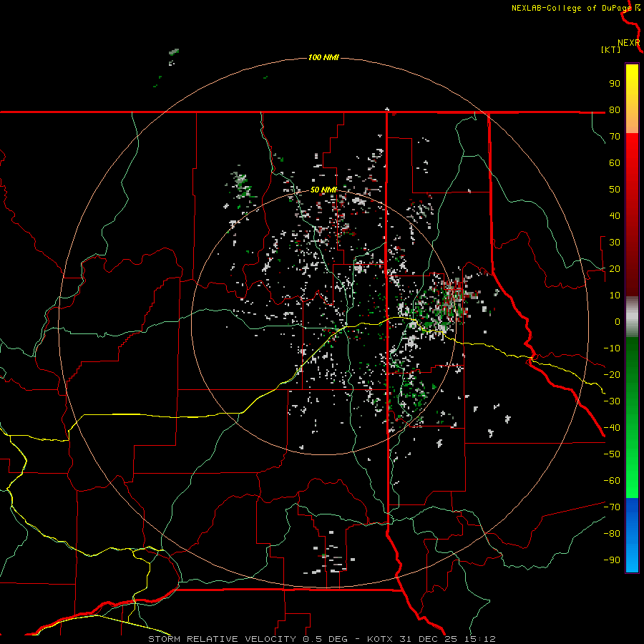The width and height of the screenshot is (644, 644).
Task: Click the -20 value on the velocity scale
Action: [612, 374]
